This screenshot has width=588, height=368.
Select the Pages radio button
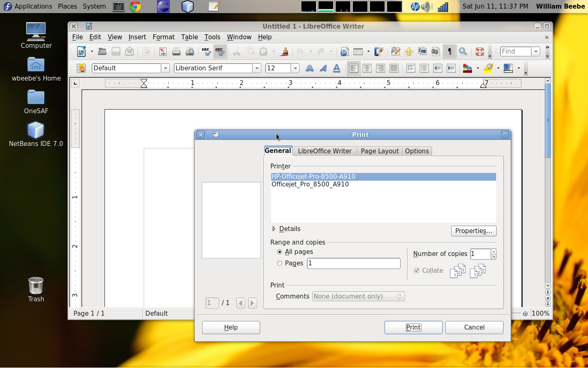[x=280, y=263]
